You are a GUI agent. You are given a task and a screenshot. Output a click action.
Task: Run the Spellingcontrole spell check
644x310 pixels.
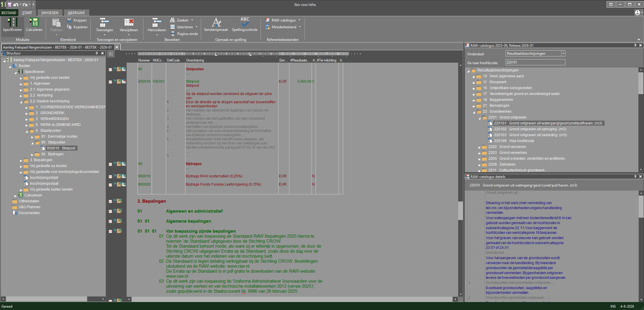pyautogui.click(x=244, y=25)
